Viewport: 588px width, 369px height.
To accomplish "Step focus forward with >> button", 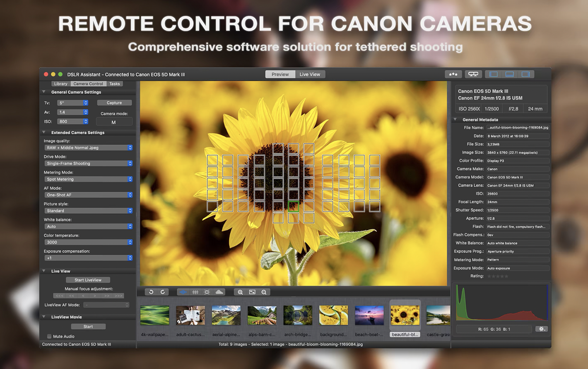I will [x=107, y=296].
